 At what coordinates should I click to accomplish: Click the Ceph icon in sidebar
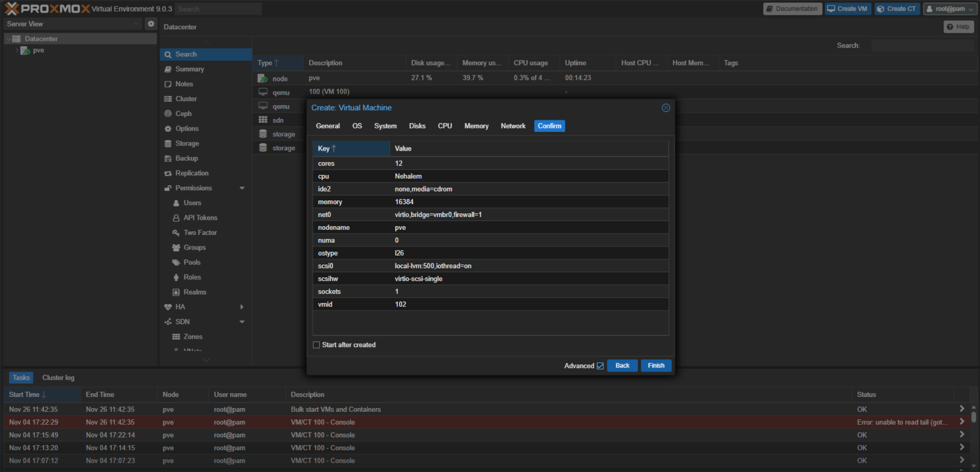[168, 114]
